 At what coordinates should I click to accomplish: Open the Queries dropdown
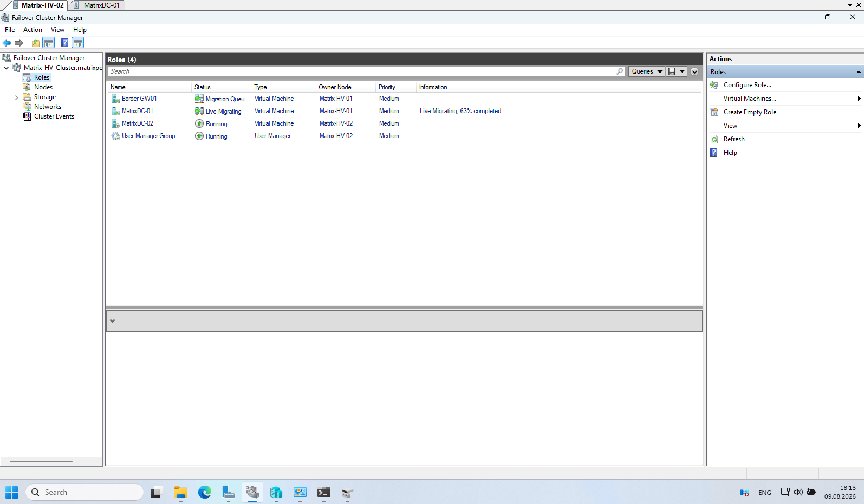coord(647,71)
